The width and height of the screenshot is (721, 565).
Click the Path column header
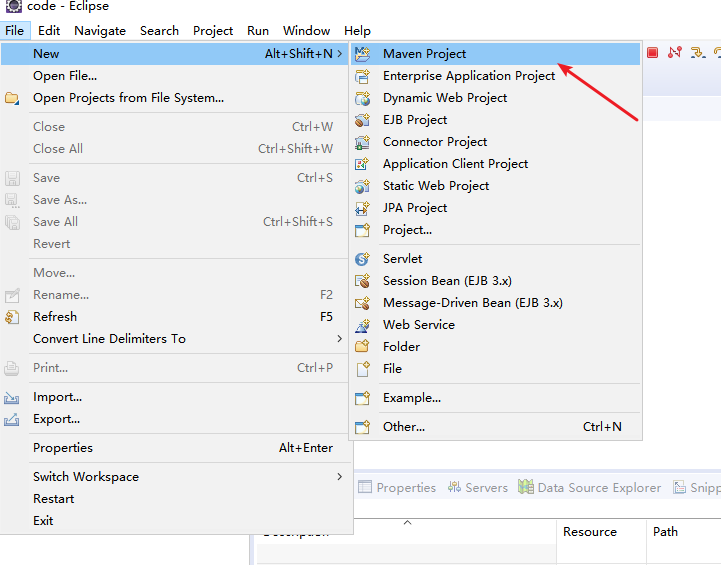point(684,532)
